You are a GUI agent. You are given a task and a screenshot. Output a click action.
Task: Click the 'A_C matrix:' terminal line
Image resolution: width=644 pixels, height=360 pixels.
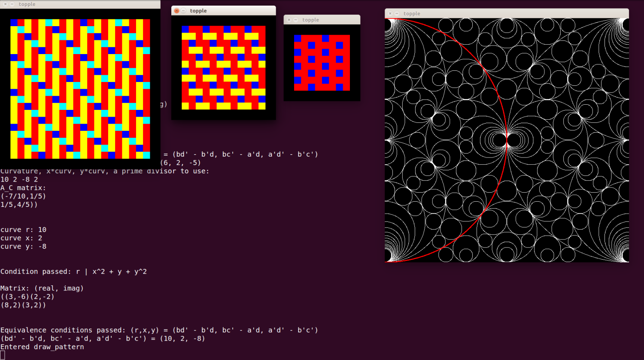23,188
